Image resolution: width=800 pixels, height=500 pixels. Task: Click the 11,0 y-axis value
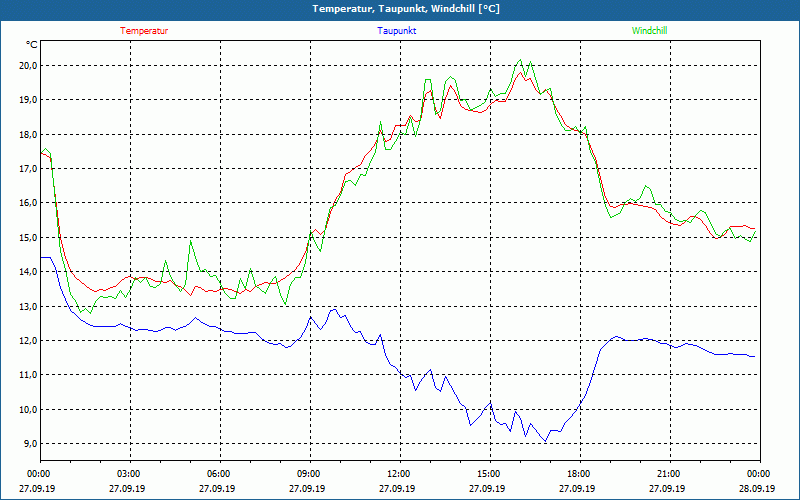[x=29, y=375]
